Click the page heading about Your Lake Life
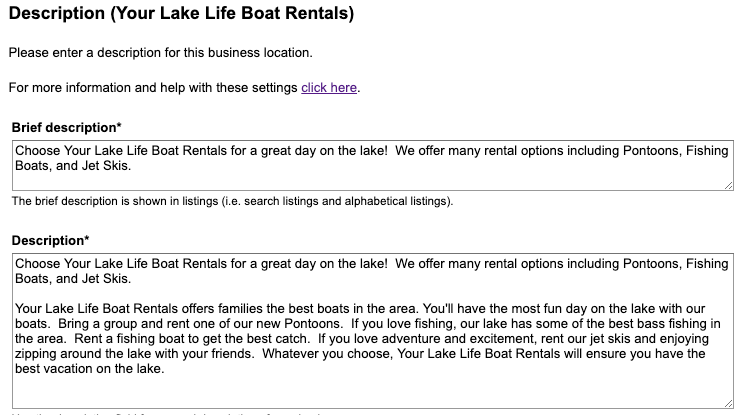This screenshot has height=415, width=742. click(x=181, y=15)
